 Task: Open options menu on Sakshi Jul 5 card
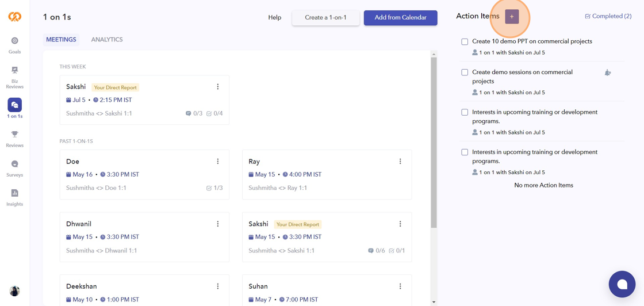pyautogui.click(x=218, y=87)
